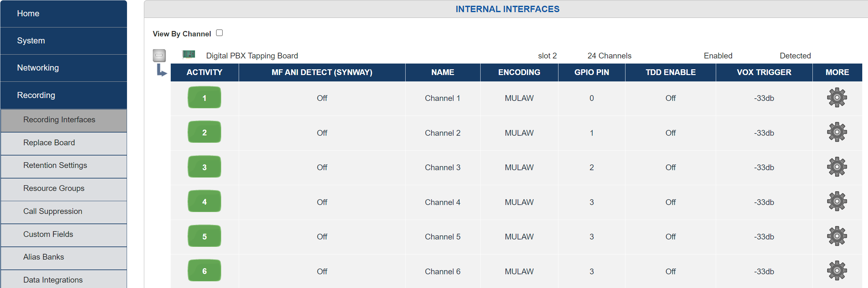
Task: Open settings gear for Channel 1
Action: [x=837, y=98]
